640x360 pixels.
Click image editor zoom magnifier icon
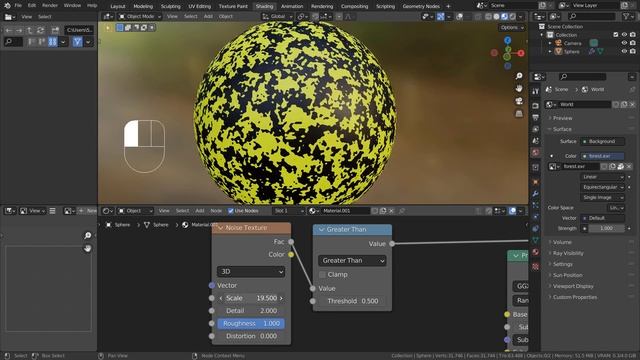(87, 236)
